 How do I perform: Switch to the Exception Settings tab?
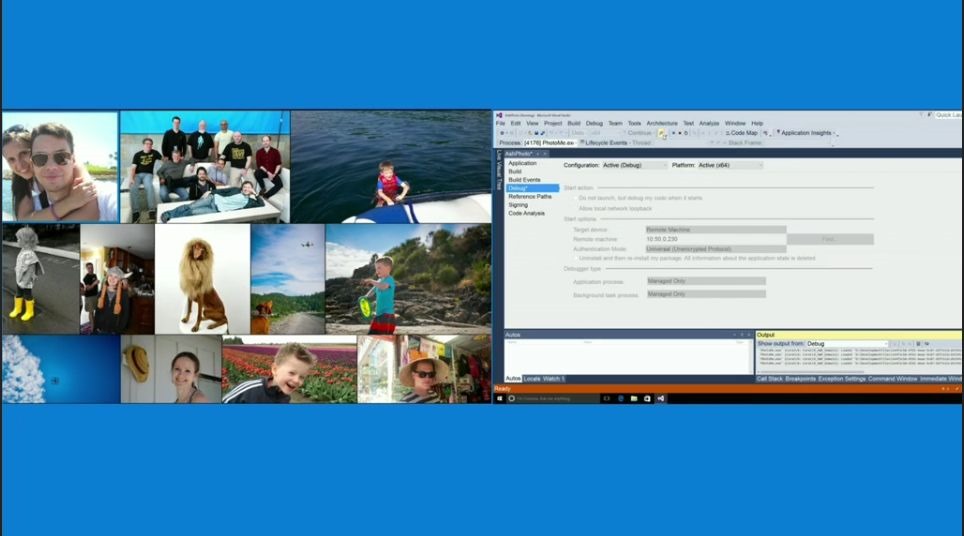click(x=842, y=379)
